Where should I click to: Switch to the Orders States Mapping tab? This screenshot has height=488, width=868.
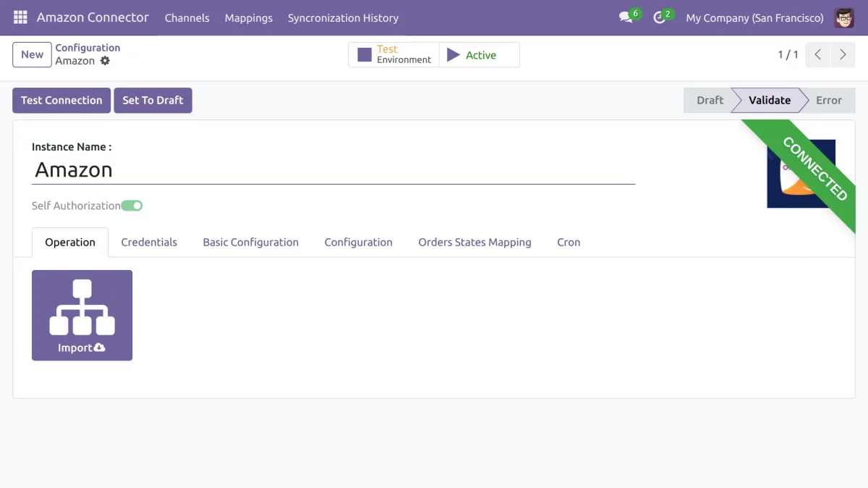coord(475,243)
